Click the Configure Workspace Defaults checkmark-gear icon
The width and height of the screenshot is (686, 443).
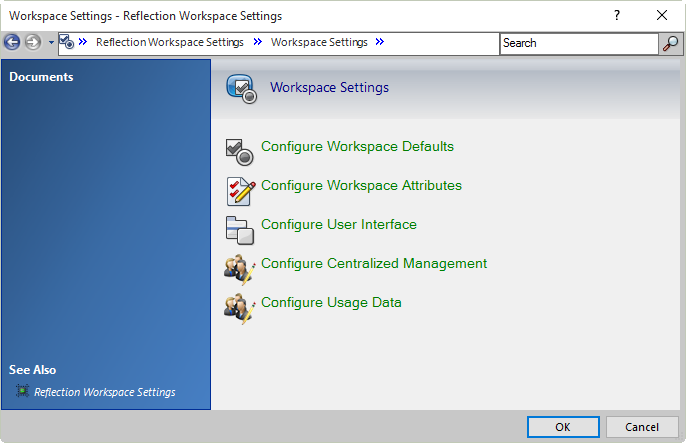click(x=239, y=150)
